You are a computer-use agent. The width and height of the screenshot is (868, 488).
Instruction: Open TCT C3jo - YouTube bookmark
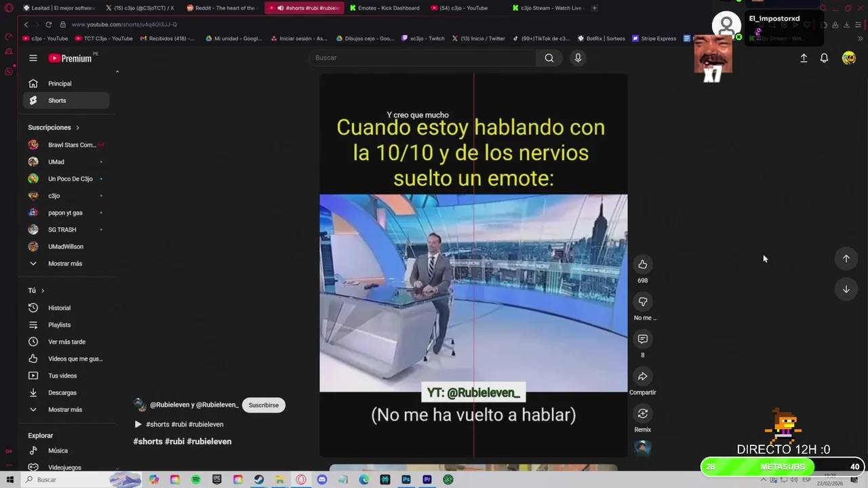(x=103, y=39)
